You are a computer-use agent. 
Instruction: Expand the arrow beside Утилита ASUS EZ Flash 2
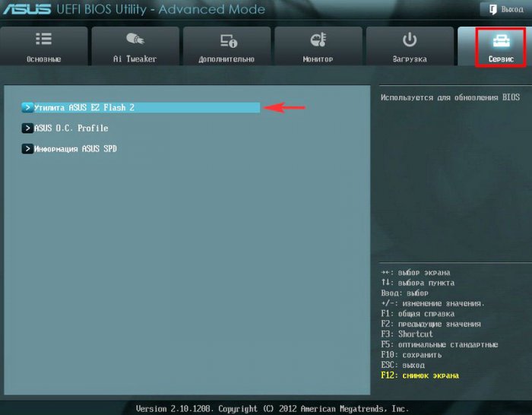[27, 108]
